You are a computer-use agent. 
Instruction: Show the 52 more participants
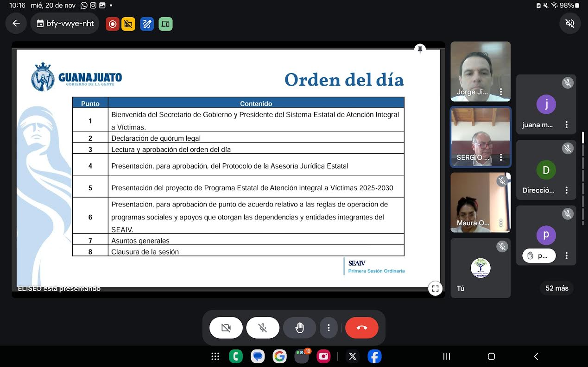[x=556, y=288]
